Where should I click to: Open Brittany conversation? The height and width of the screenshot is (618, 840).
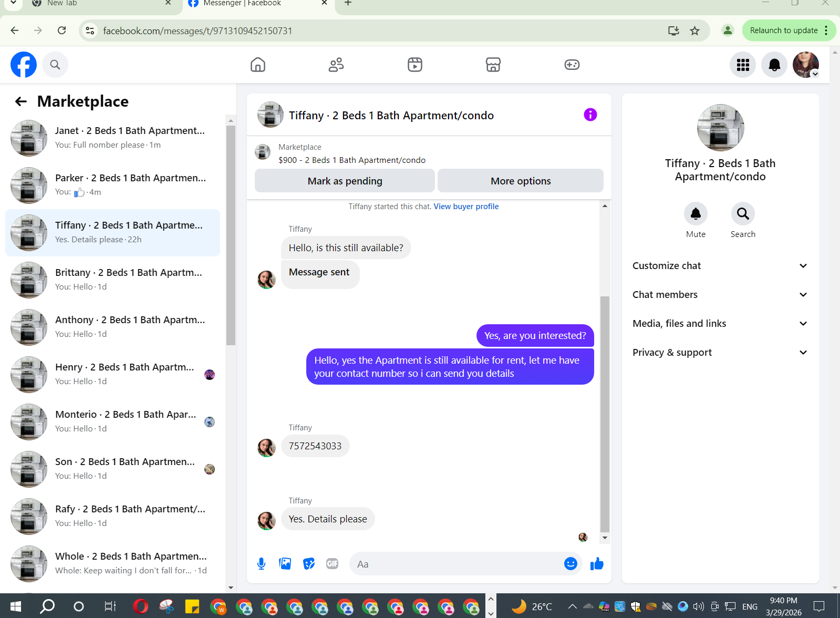coord(112,280)
